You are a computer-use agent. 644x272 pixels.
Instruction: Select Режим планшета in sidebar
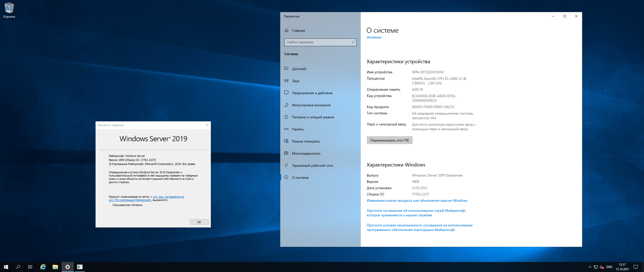click(320, 141)
